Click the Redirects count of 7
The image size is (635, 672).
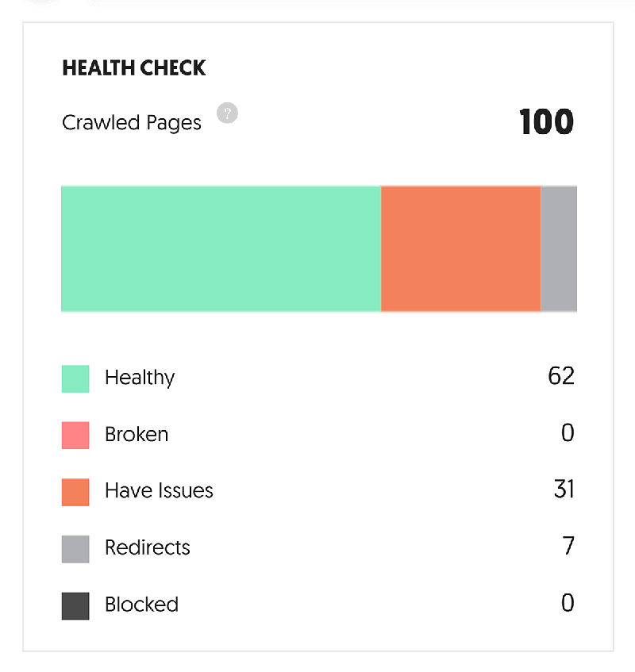tap(568, 547)
